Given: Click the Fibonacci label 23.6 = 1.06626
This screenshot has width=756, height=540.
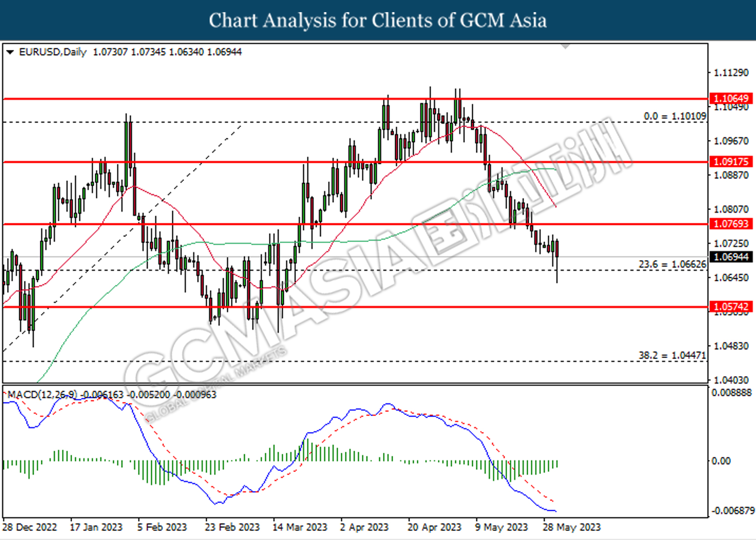Looking at the screenshot, I should point(672,264).
